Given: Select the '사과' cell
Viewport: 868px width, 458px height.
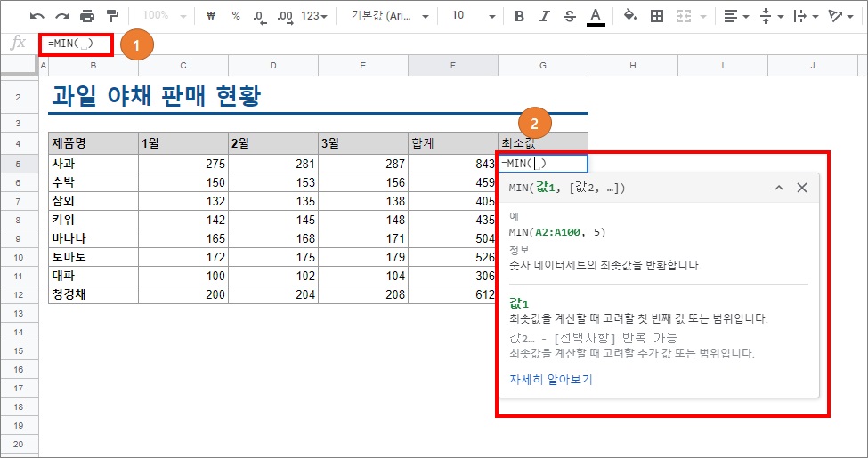Looking at the screenshot, I should click(x=93, y=164).
